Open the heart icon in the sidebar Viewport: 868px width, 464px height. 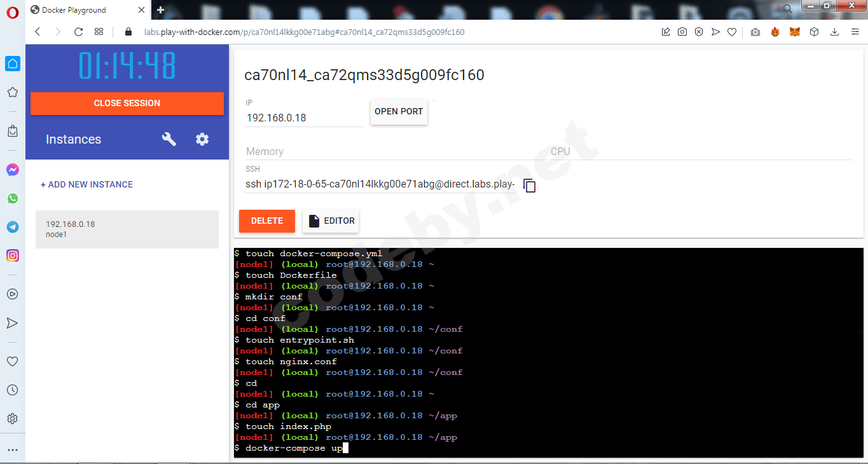point(12,361)
